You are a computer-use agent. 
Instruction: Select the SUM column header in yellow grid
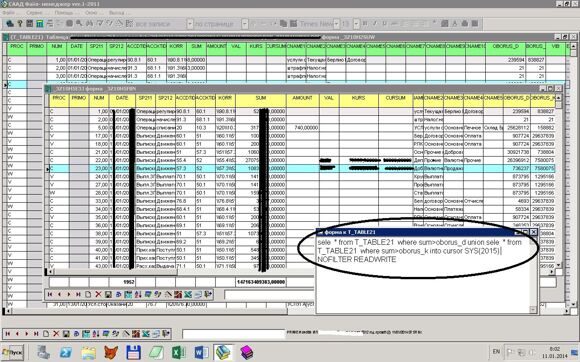[261, 98]
